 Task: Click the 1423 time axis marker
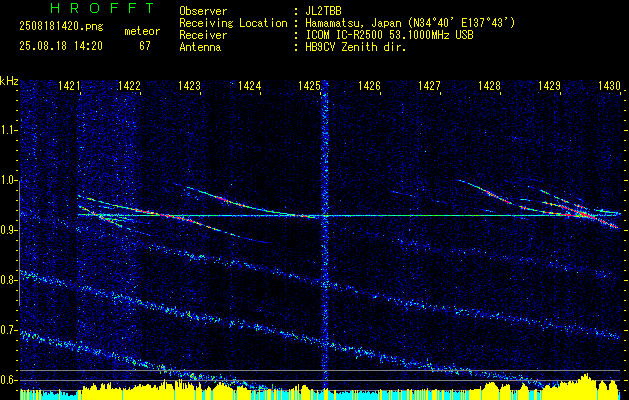(x=189, y=85)
